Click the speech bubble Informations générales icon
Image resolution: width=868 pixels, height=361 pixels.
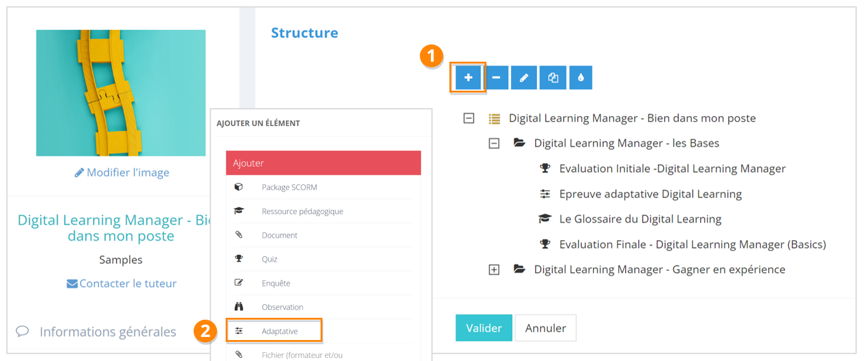coord(23,331)
